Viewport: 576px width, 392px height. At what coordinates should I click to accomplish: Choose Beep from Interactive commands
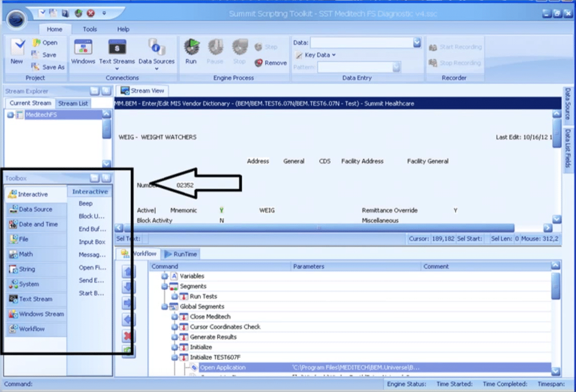point(86,204)
